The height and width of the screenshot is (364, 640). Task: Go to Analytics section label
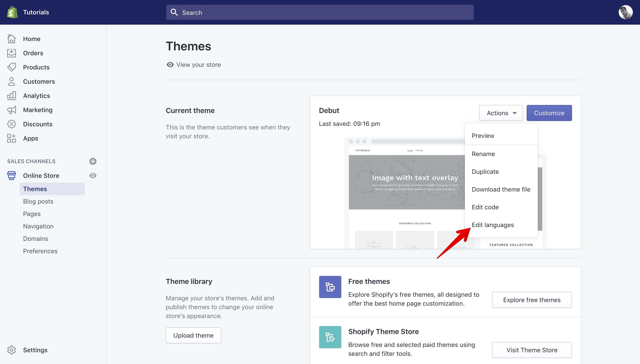(x=36, y=96)
